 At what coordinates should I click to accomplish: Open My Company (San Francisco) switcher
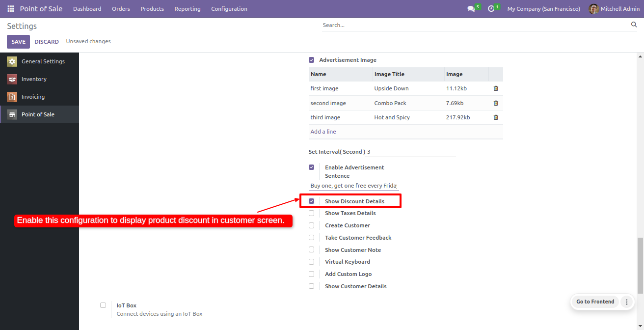(544, 9)
